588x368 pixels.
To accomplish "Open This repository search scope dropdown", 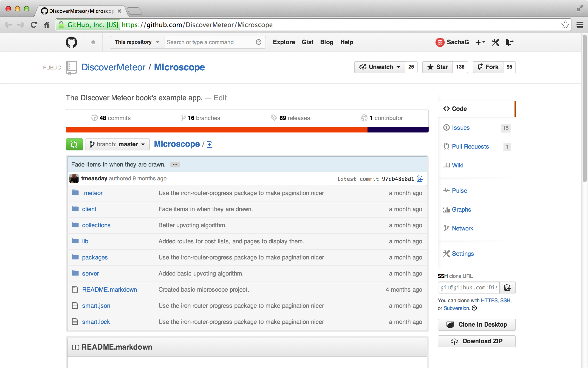I will coord(137,42).
